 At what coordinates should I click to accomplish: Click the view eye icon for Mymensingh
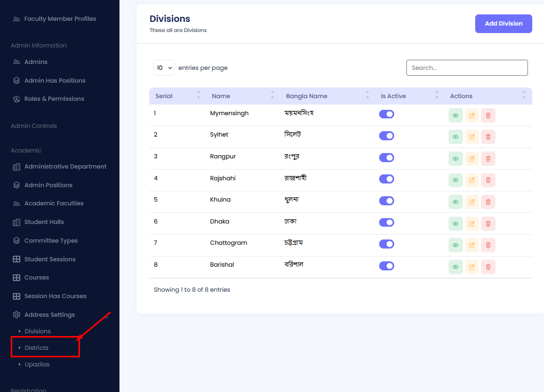click(455, 115)
